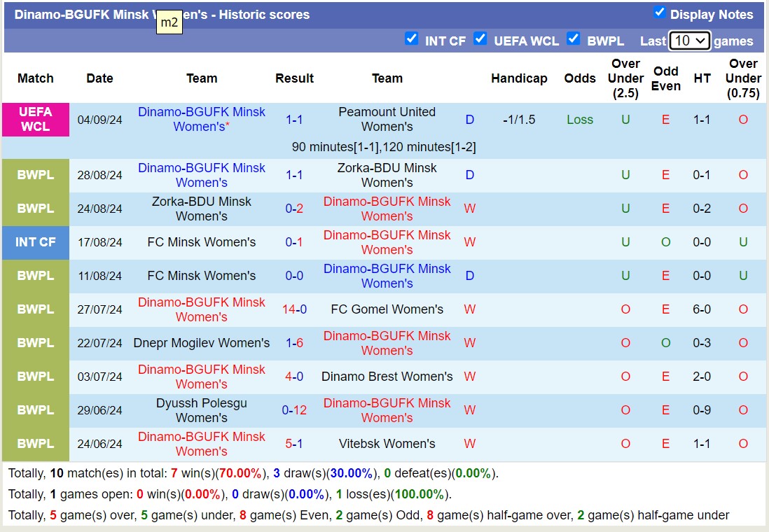Viewport: 769px width, 532px height.
Task: Open the 14-0 result against FC Gomel
Action: pyautogui.click(x=294, y=309)
